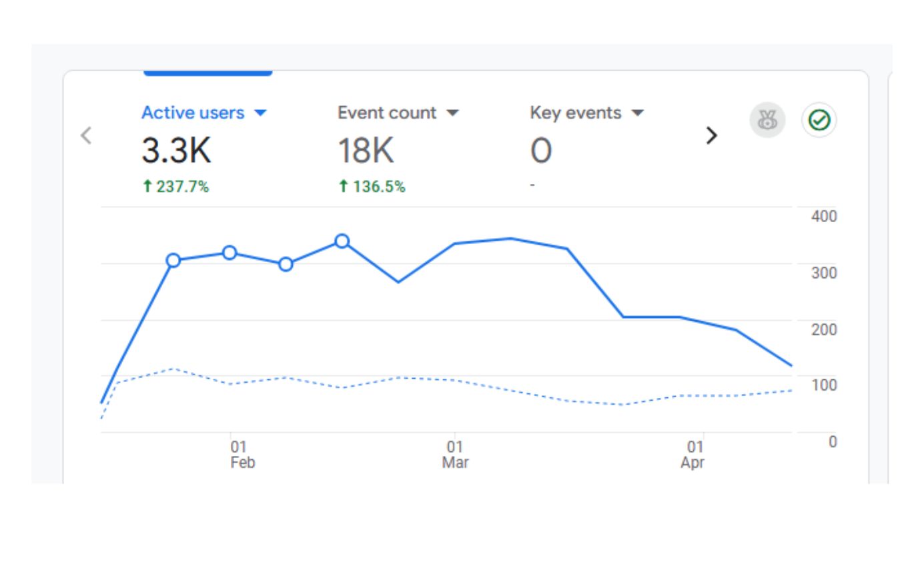The width and height of the screenshot is (924, 562).
Task: Click the third circle marker on the line
Action: click(286, 265)
